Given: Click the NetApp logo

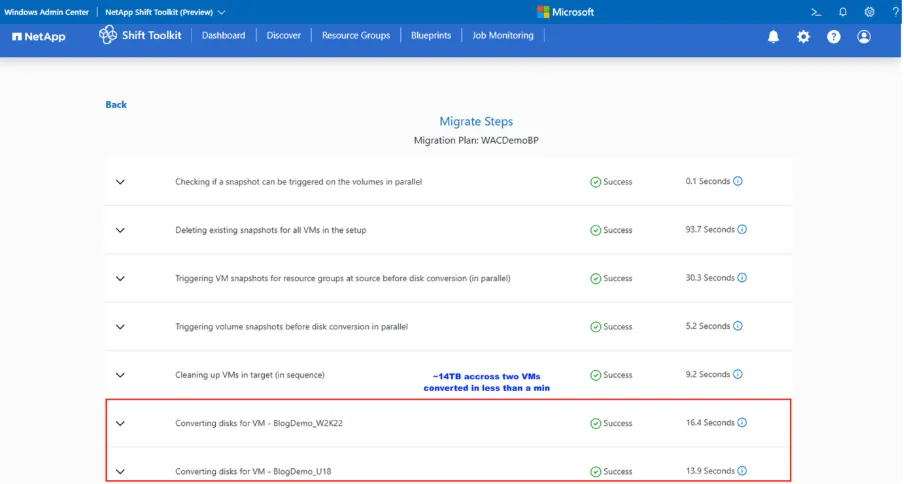Looking at the screenshot, I should [39, 37].
